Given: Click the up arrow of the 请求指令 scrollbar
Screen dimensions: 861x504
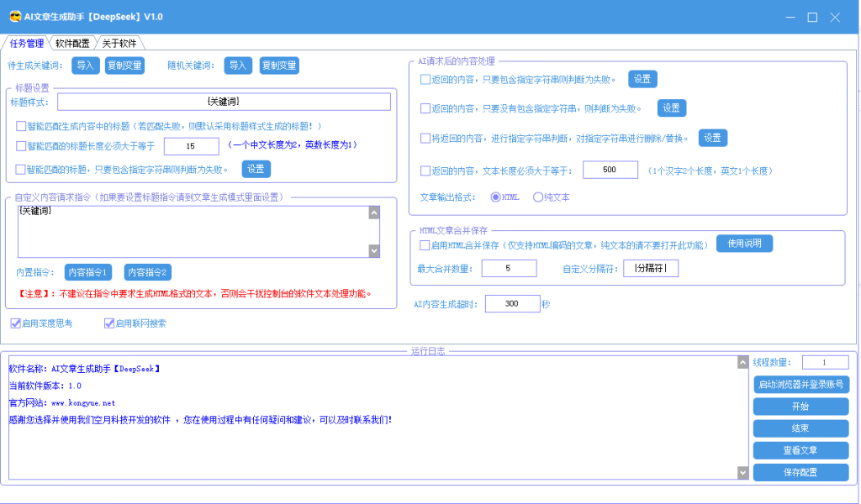Looking at the screenshot, I should pyautogui.click(x=374, y=213).
